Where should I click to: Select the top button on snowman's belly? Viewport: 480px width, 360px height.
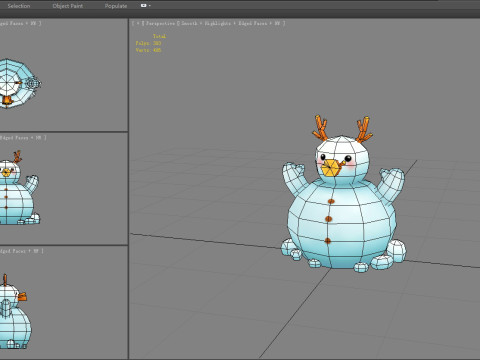(331, 201)
